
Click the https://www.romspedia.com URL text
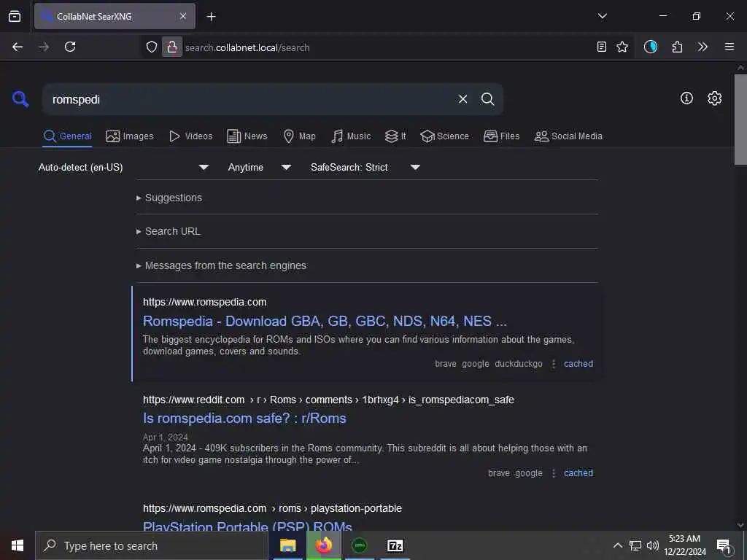point(204,302)
